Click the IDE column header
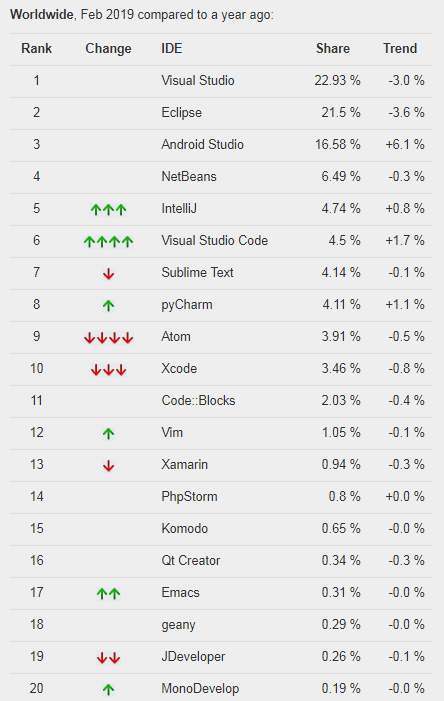This screenshot has width=444, height=701. pos(172,48)
